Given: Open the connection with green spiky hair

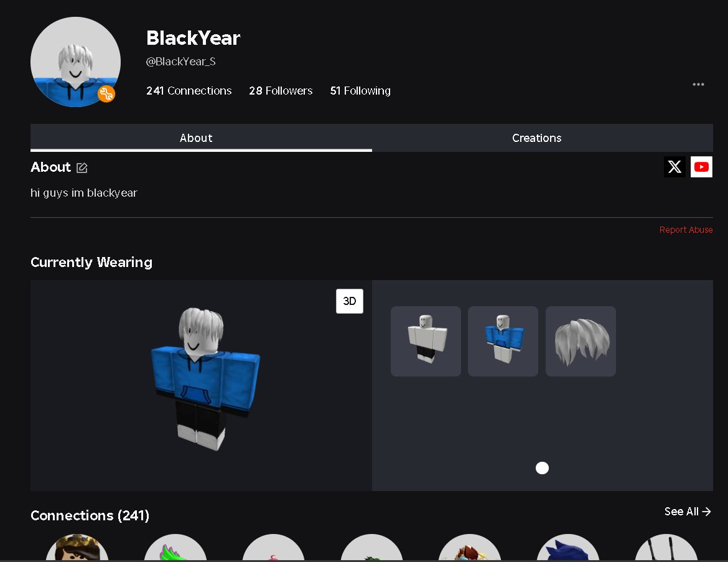Looking at the screenshot, I should pyautogui.click(x=175, y=547).
